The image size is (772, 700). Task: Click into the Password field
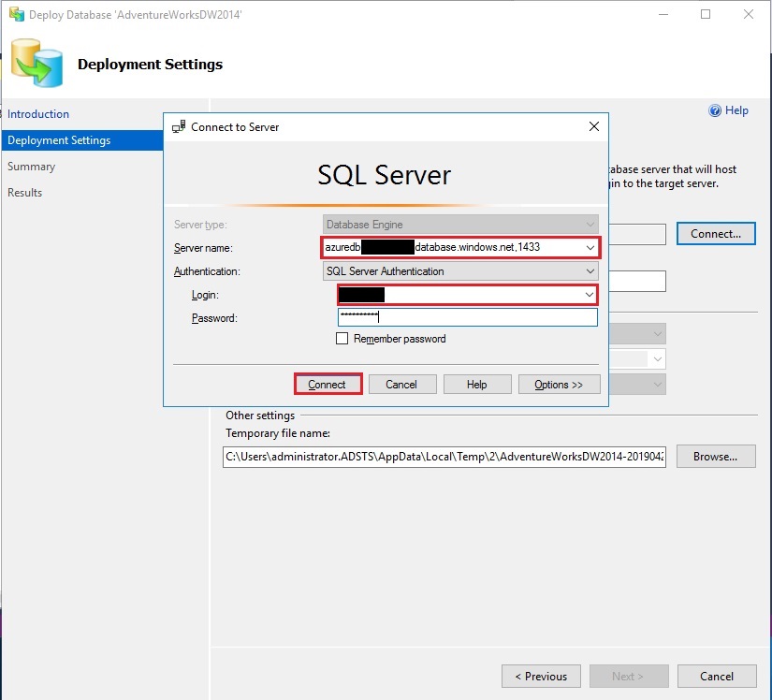(468, 317)
